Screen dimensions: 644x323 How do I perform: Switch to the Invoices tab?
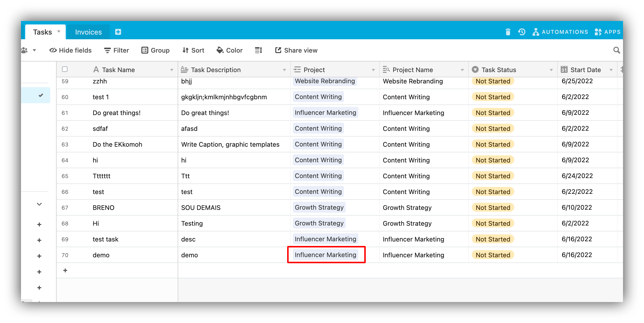point(88,32)
